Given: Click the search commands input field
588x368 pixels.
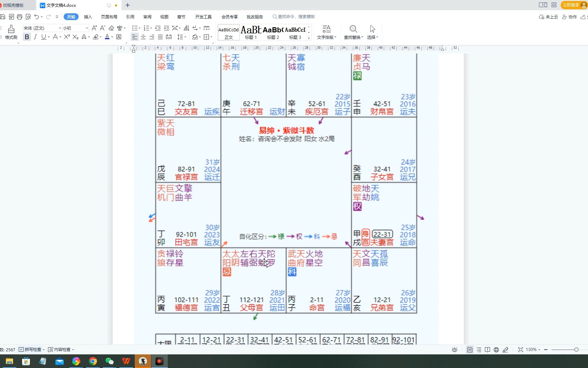Looking at the screenshot, I should [x=294, y=17].
